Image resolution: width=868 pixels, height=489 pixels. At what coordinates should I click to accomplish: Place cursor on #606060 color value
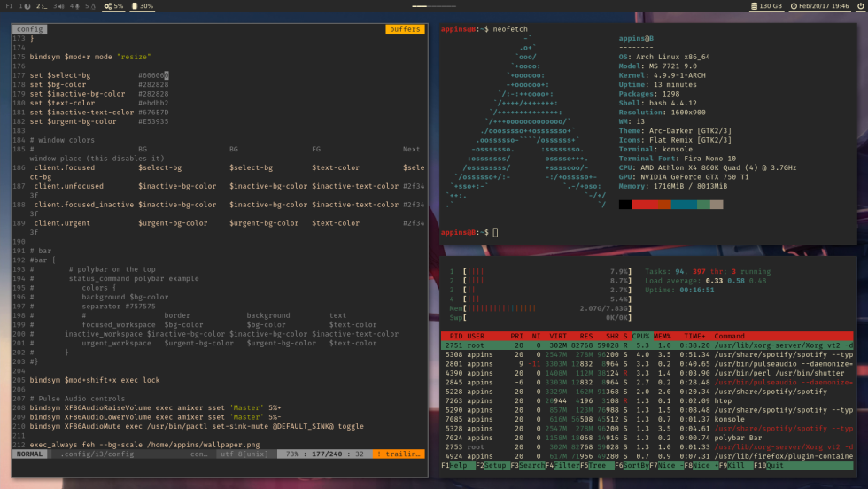(x=153, y=75)
